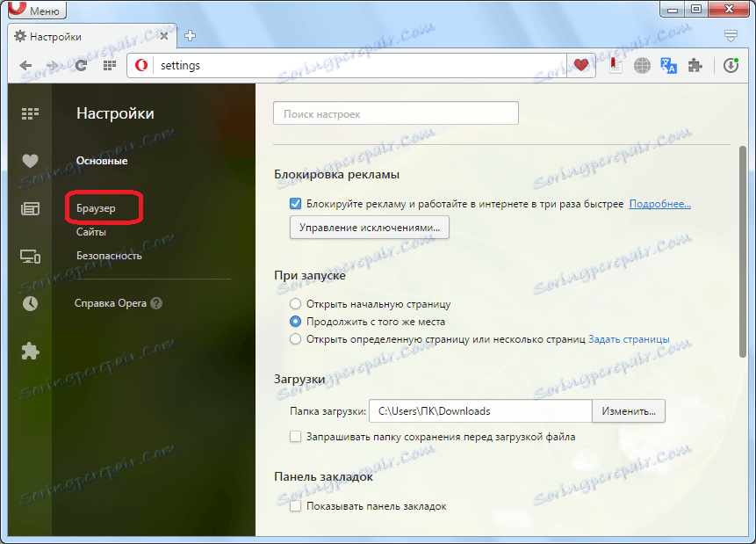Viewport: 756px width, 544px height.
Task: Enable Показывать панель закладок checkbox
Action: 296,506
